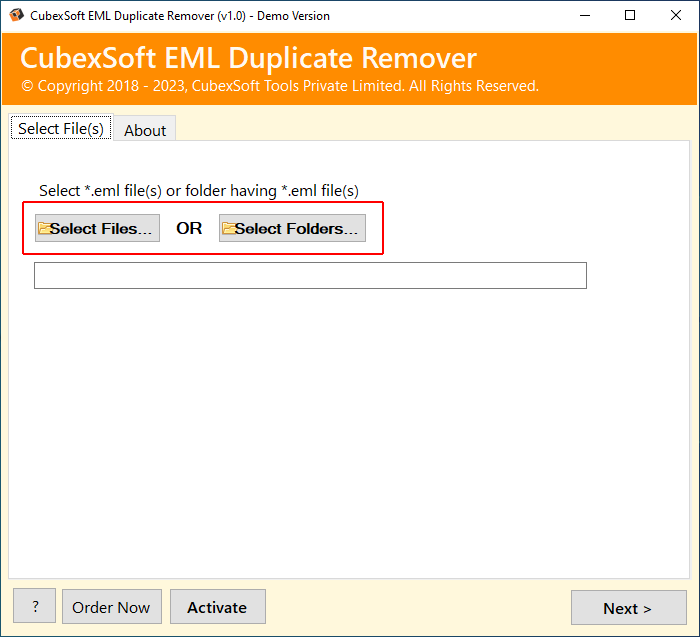Image resolution: width=700 pixels, height=637 pixels.
Task: Click the OR label between the buttons
Action: pyautogui.click(x=189, y=228)
